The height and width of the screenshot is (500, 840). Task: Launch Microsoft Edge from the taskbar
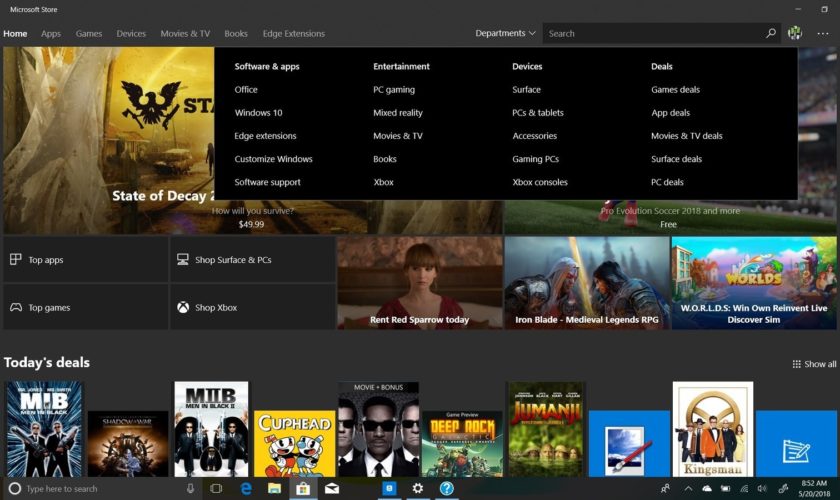[x=245, y=488]
